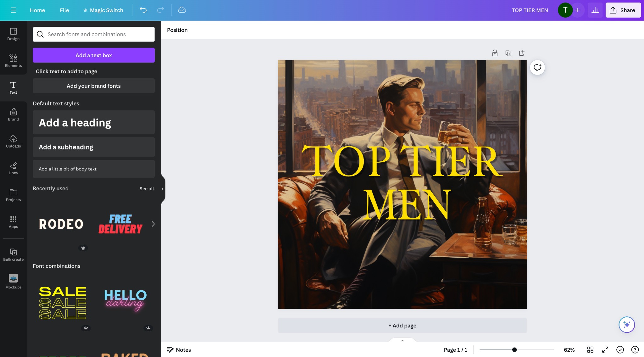The height and width of the screenshot is (357, 644).
Task: Click Add a text box
Action: coord(94,55)
